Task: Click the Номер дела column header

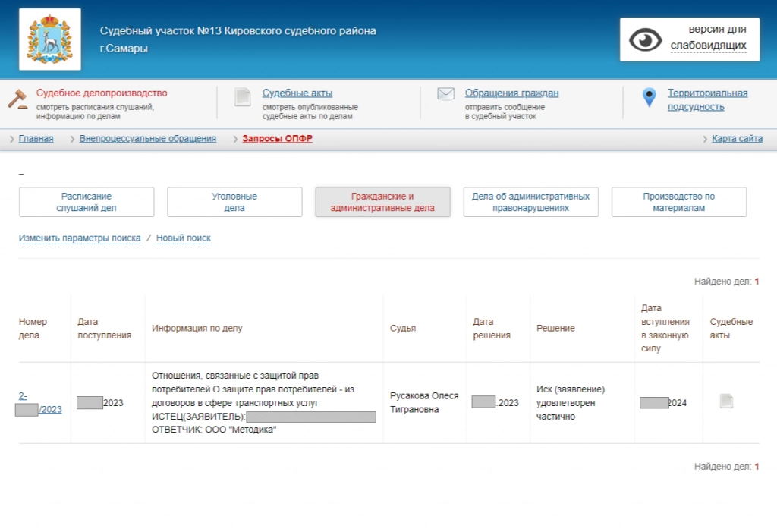Action: point(33,328)
